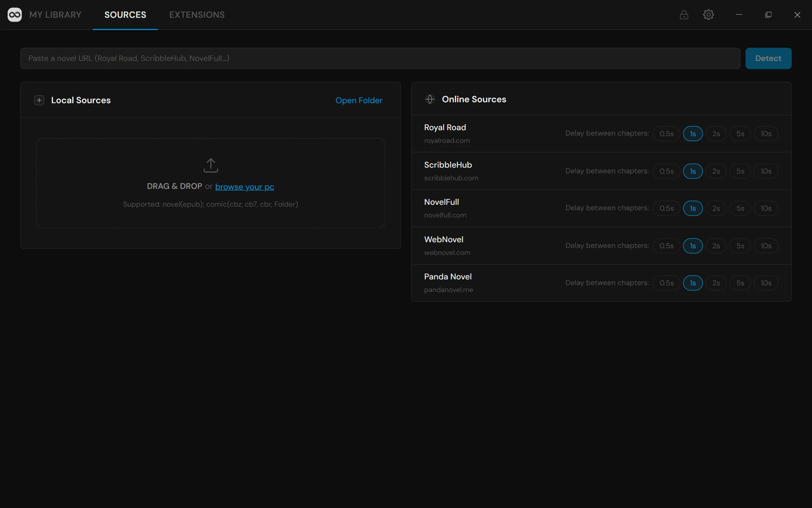Click the browse your pc link
812x508 pixels.
click(x=245, y=186)
